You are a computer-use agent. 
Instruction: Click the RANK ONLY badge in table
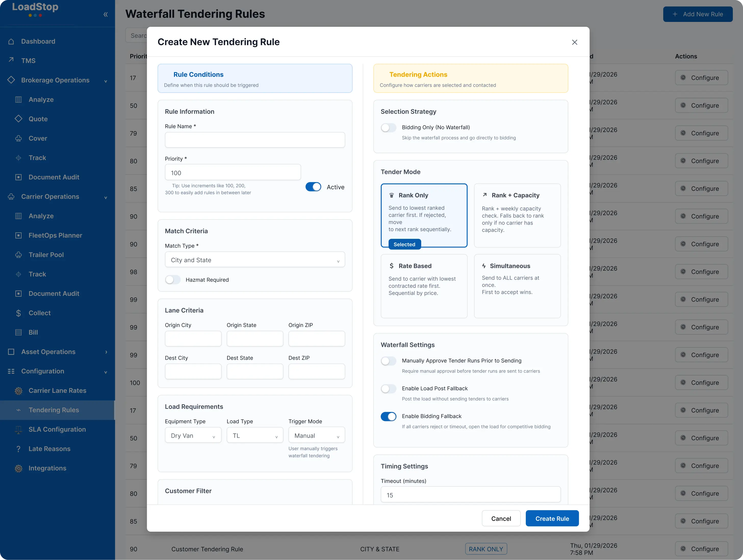click(486, 549)
